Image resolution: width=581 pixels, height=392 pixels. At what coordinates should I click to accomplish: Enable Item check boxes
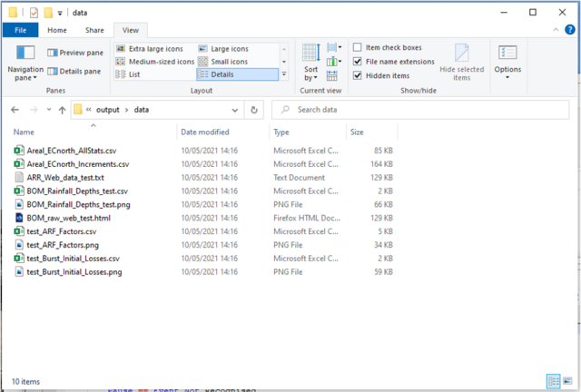coord(359,48)
